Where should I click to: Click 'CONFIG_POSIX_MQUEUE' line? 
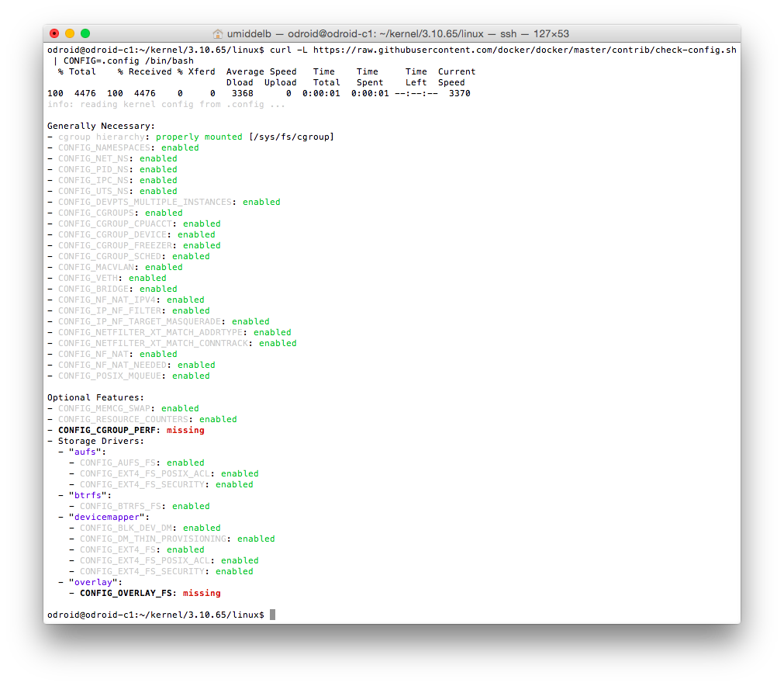(129, 376)
